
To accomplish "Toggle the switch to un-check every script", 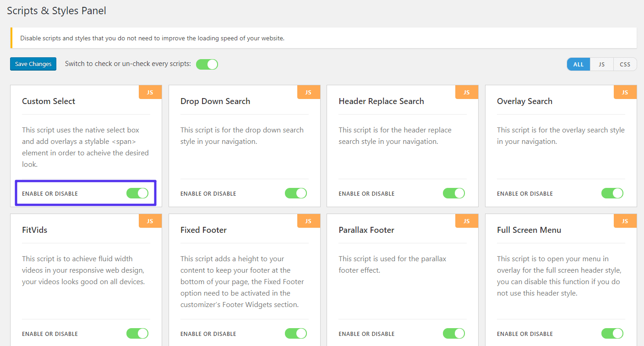I will coord(207,64).
